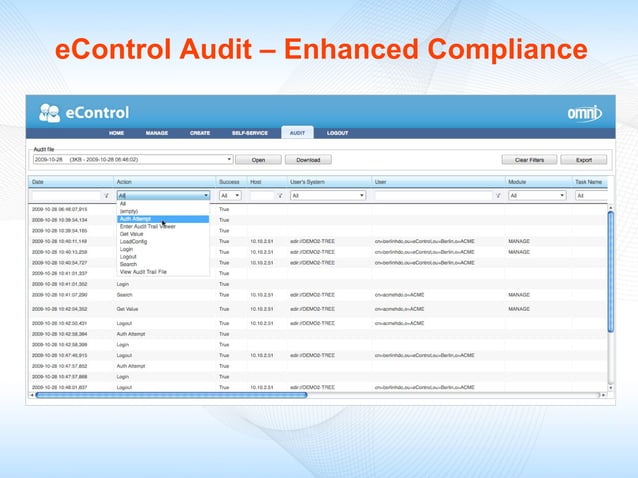This screenshot has width=638, height=478.
Task: Select the row dated 2009-10-28 10:41:07,290
Action: [318, 295]
